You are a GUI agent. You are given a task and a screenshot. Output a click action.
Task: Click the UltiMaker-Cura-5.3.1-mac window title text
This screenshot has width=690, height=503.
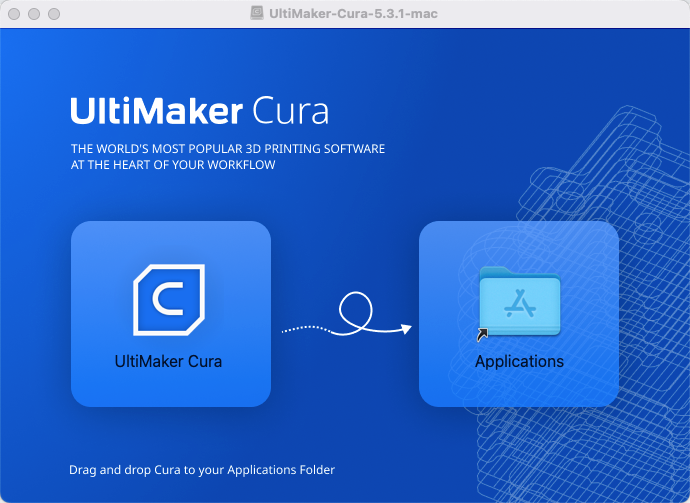point(353,14)
